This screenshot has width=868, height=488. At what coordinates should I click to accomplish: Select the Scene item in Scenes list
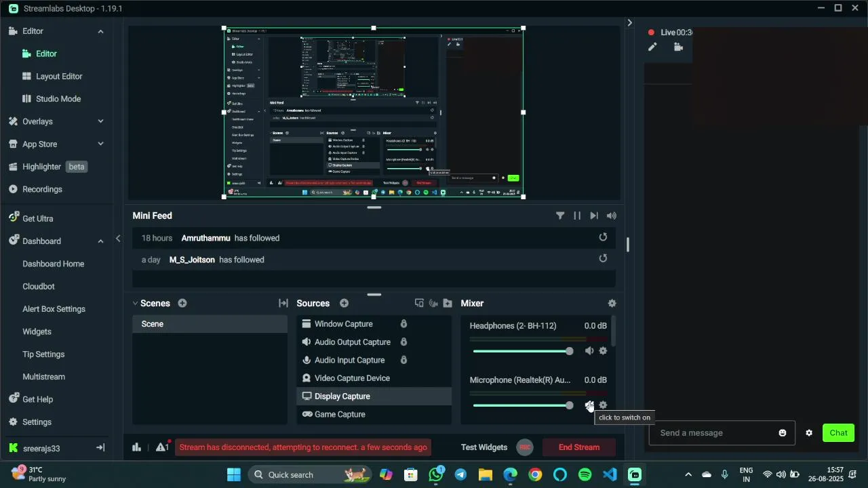(x=210, y=324)
